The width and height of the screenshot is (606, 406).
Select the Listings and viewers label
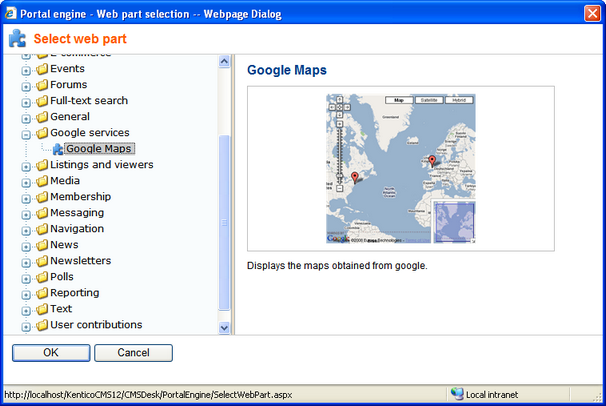[102, 165]
